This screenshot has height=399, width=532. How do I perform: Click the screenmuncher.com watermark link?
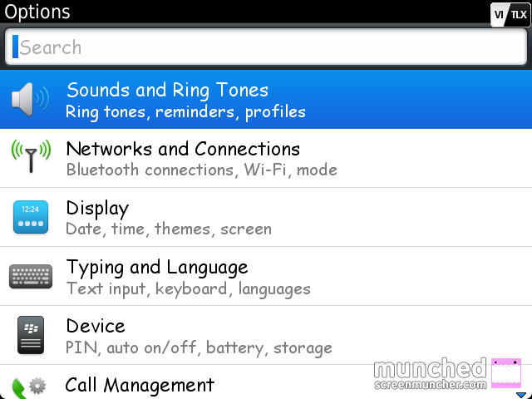click(431, 385)
